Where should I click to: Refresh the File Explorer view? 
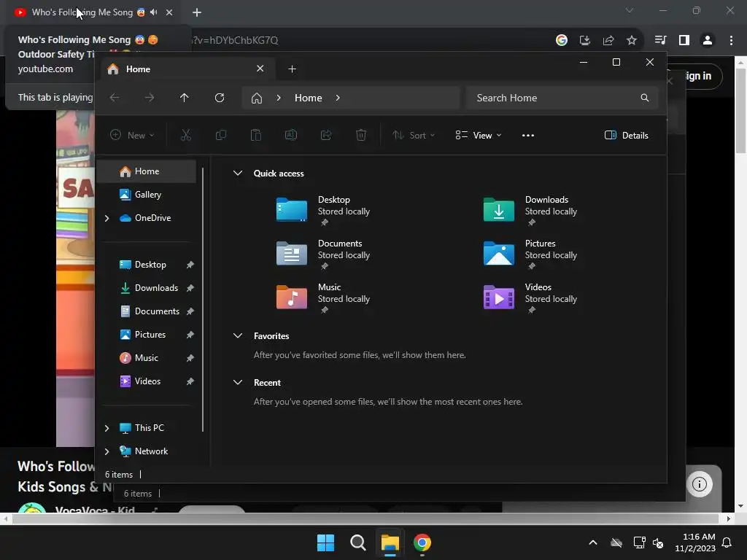coord(219,98)
